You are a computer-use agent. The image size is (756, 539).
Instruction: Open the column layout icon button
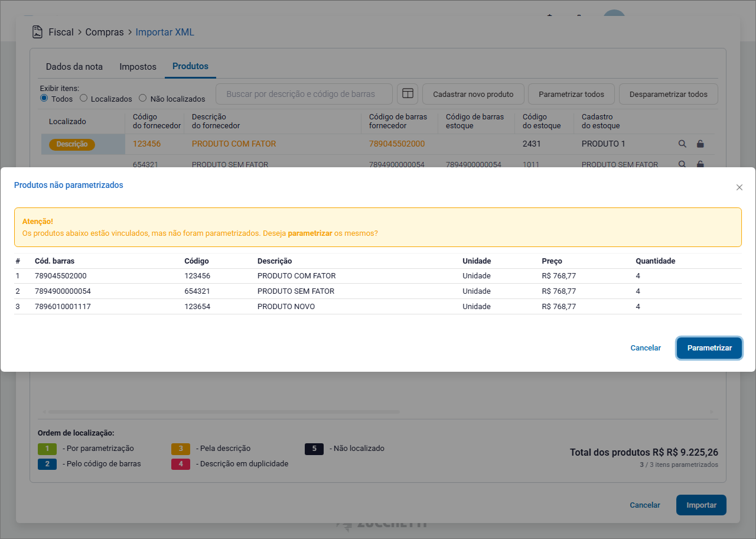[408, 94]
